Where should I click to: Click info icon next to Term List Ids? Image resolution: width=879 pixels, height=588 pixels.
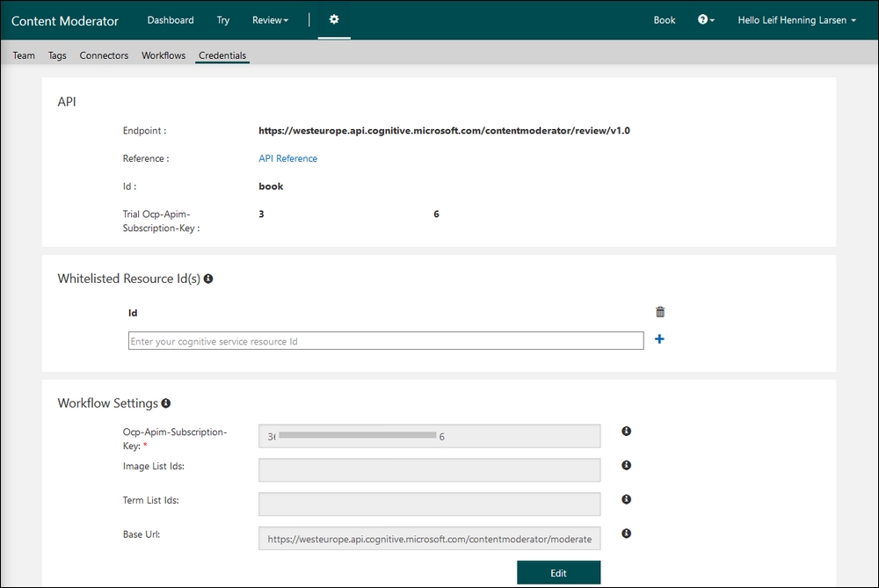[627, 499]
